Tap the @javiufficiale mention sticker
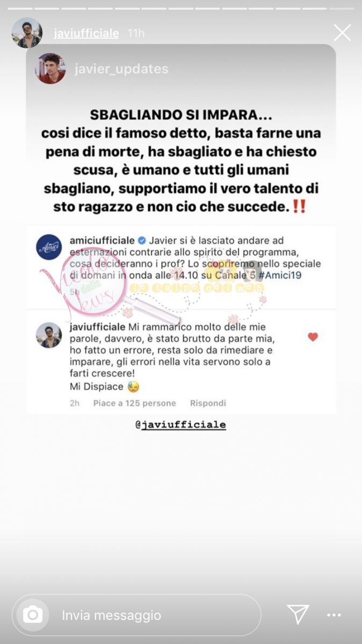Screen dimensions: 362x644 [x=180, y=425]
